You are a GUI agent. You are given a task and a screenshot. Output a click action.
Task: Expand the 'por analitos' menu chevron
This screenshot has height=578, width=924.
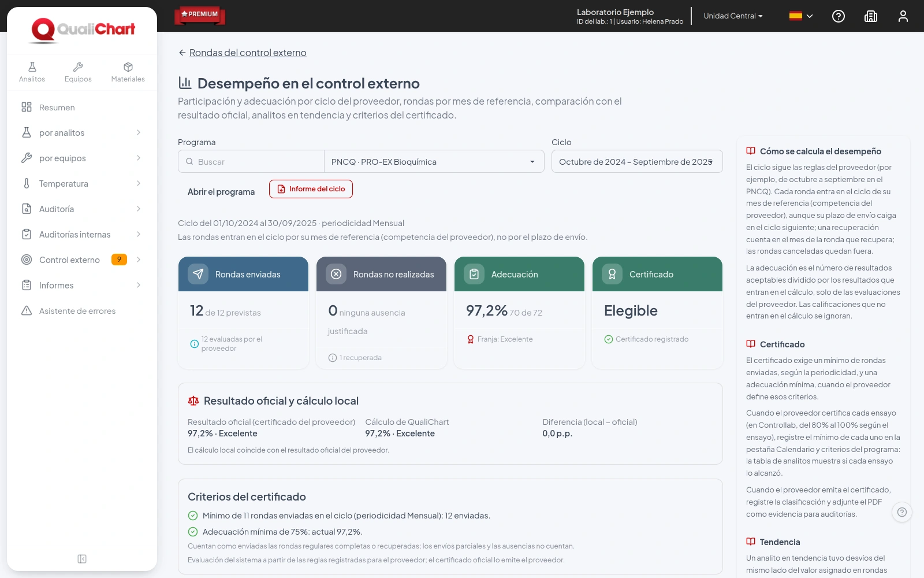click(x=139, y=132)
